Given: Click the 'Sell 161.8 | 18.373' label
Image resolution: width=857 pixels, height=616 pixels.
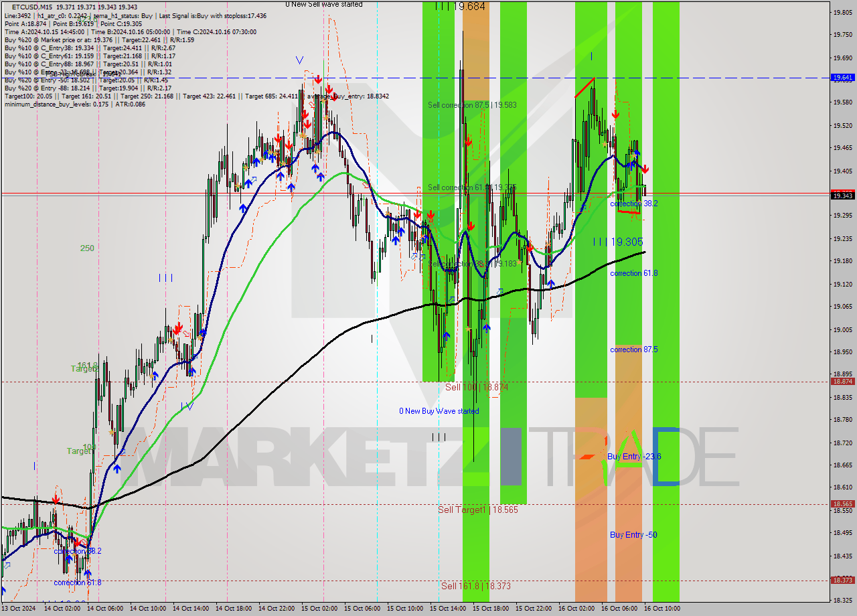Looking at the screenshot, I should (x=476, y=586).
